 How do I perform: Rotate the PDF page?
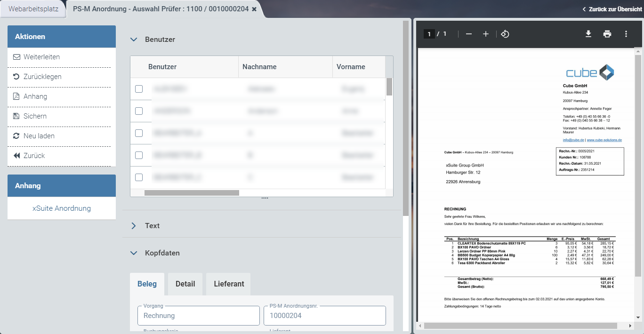click(505, 34)
